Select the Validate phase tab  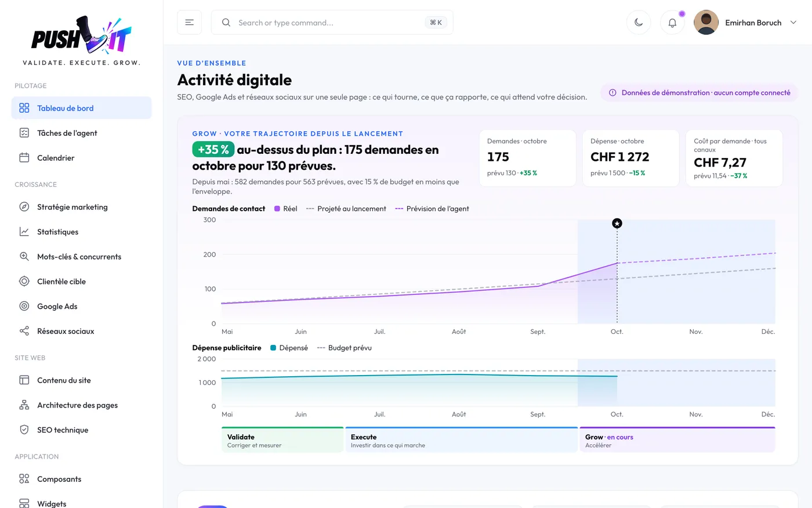pos(282,439)
